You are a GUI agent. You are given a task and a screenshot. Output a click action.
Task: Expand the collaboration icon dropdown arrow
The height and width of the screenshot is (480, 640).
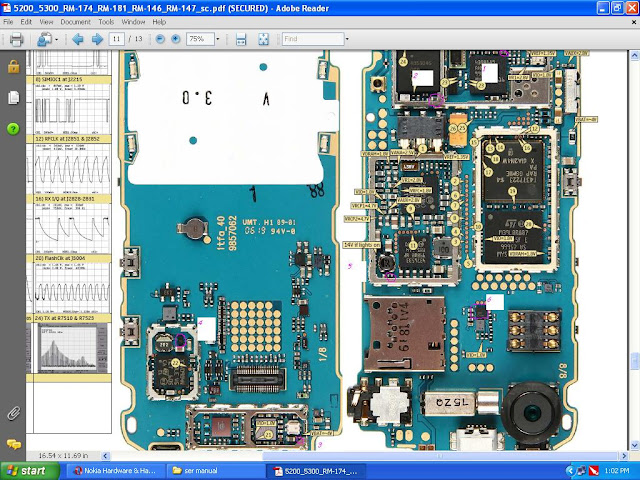(56, 40)
